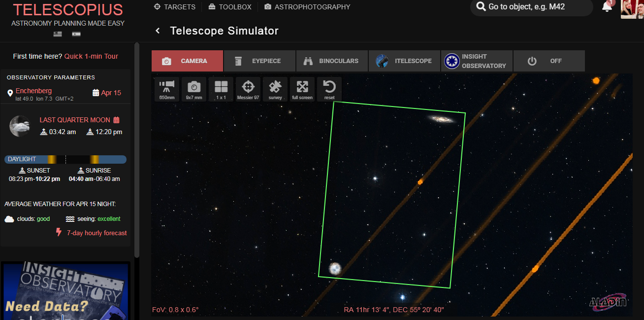Click the notification bell icon
Viewport: 644px width, 320px height.
pyautogui.click(x=607, y=6)
